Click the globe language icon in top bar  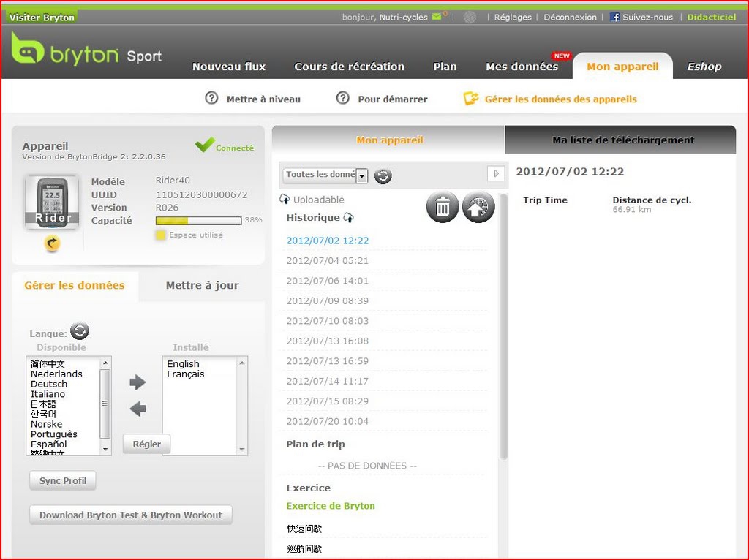(470, 18)
